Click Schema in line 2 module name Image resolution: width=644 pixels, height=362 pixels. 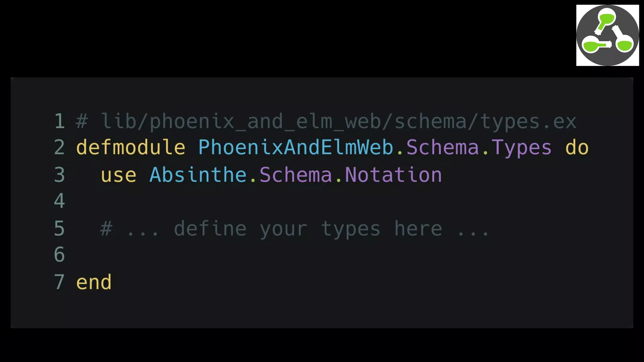pyautogui.click(x=442, y=147)
